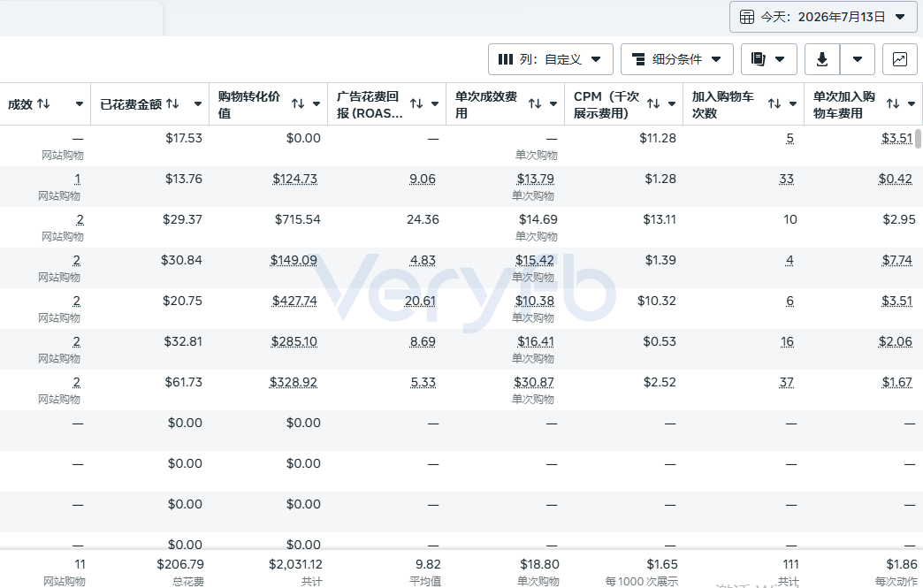Image resolution: width=923 pixels, height=588 pixels.
Task: Click the $13.11 CPM cell
Action: (660, 219)
